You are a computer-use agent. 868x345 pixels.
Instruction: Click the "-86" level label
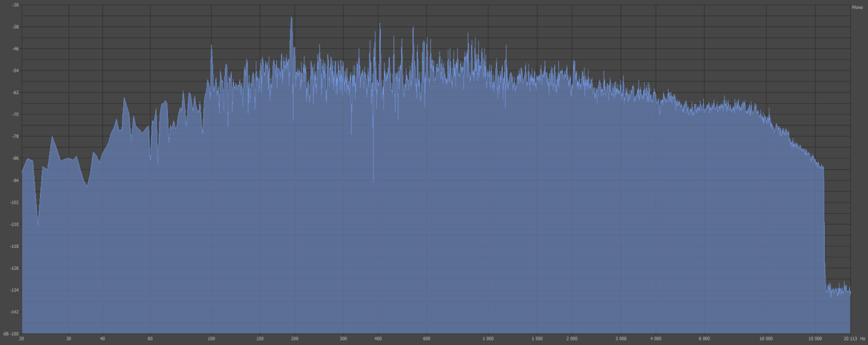pyautogui.click(x=15, y=158)
